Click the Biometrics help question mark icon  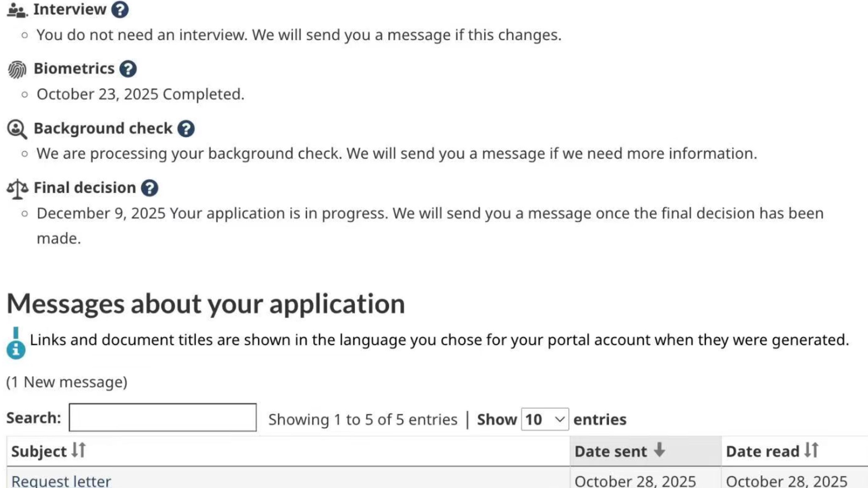(128, 69)
